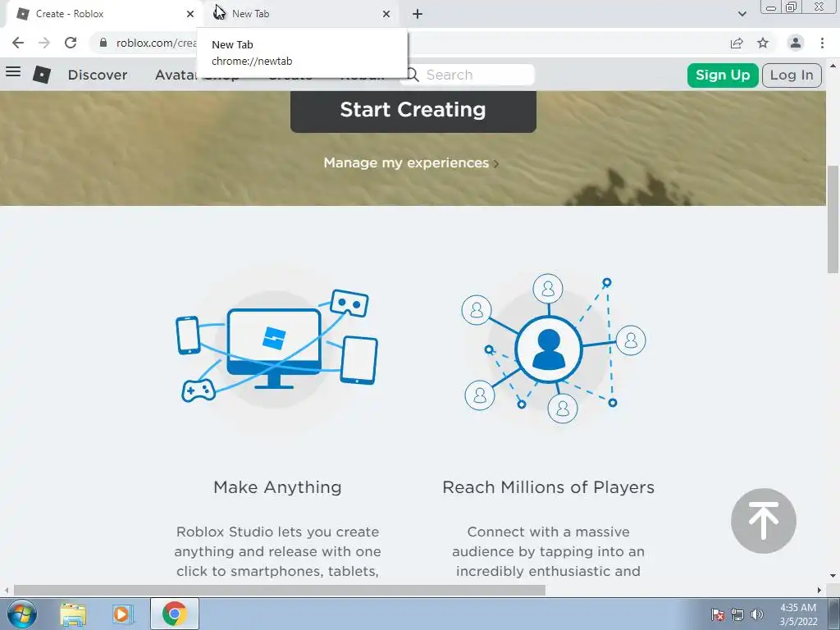840x630 pixels.
Task: Click the player network illustration
Action: pos(554,348)
